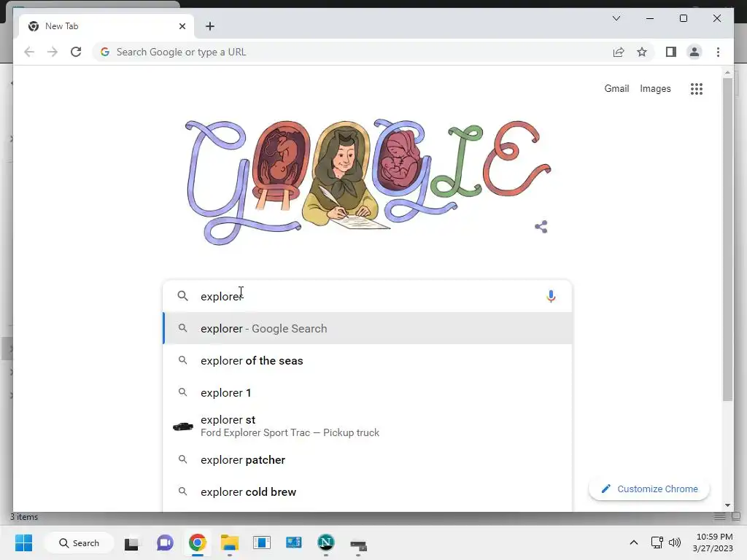Screen dimensions: 747x560
Task: Select the 'explorer st' Ford suggestion
Action: click(368, 426)
